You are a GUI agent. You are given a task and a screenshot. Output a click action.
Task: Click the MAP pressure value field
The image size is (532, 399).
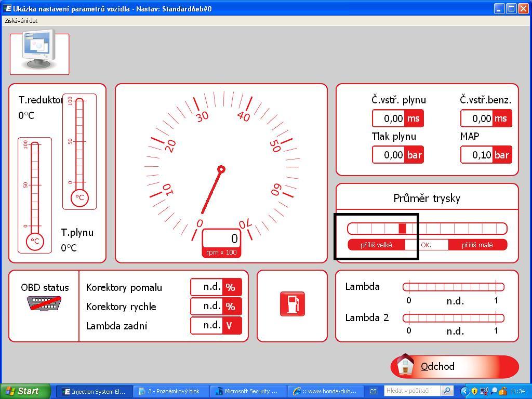pyautogui.click(x=476, y=155)
